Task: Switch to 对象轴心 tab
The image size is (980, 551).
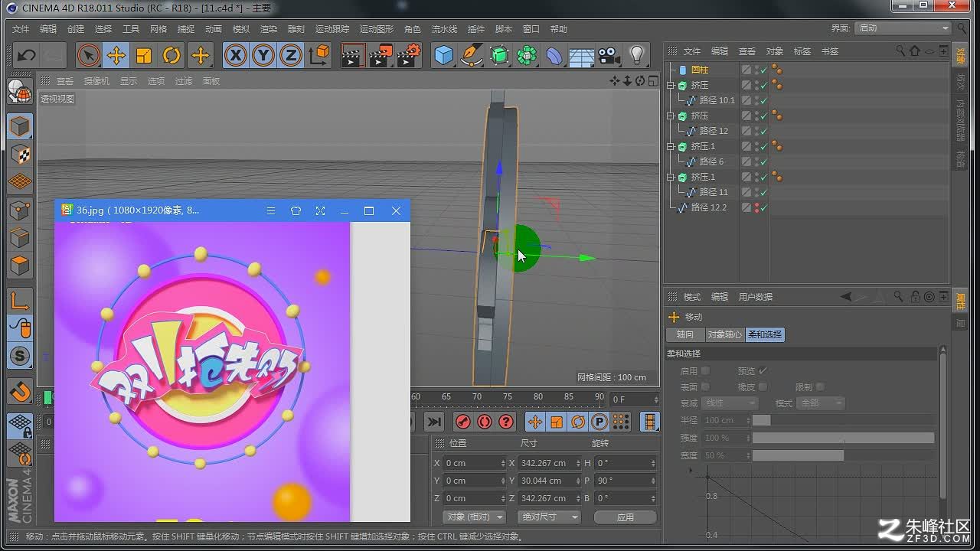Action: click(724, 334)
